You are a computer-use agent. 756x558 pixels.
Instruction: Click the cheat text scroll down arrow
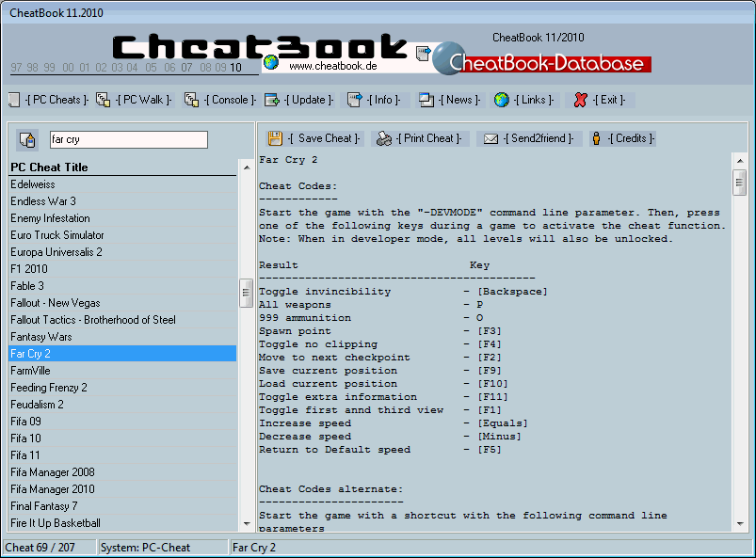(x=740, y=523)
